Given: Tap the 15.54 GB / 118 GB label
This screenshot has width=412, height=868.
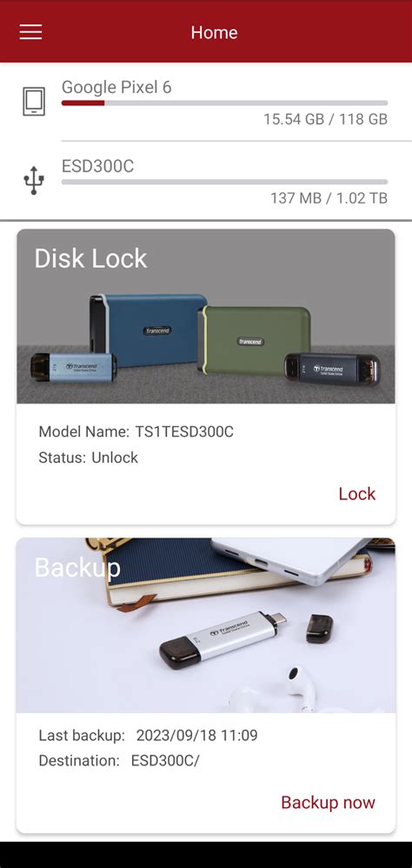Looking at the screenshot, I should tap(326, 119).
